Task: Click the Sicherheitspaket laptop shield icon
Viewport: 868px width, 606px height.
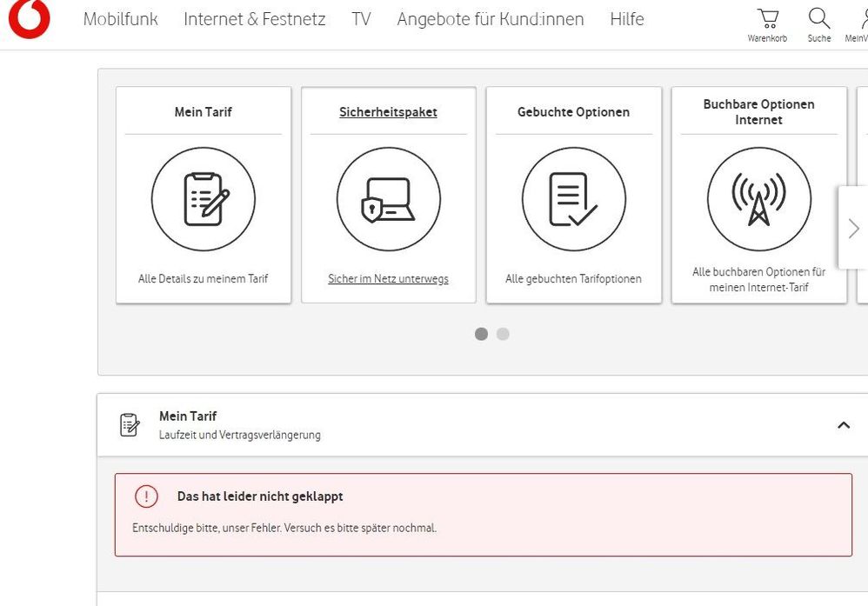Action: pyautogui.click(x=388, y=199)
